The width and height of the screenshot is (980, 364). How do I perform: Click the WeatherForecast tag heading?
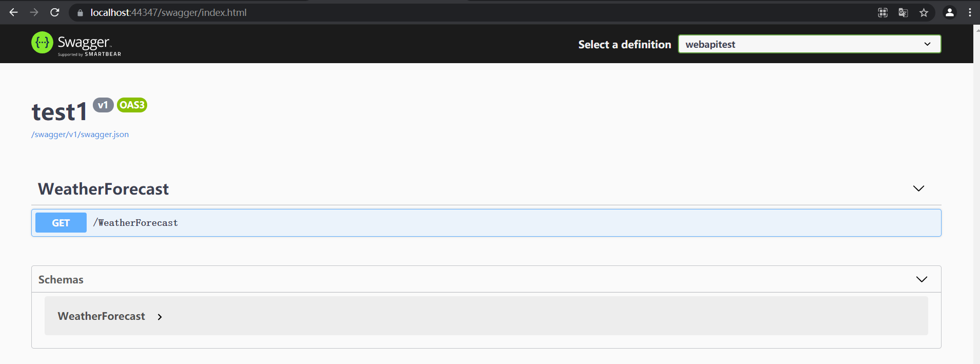point(103,189)
